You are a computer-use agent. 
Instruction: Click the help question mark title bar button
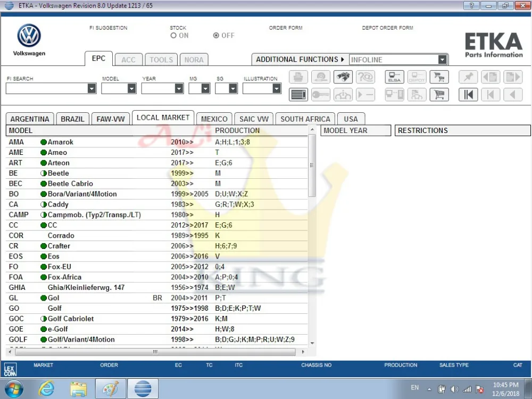[471, 5]
